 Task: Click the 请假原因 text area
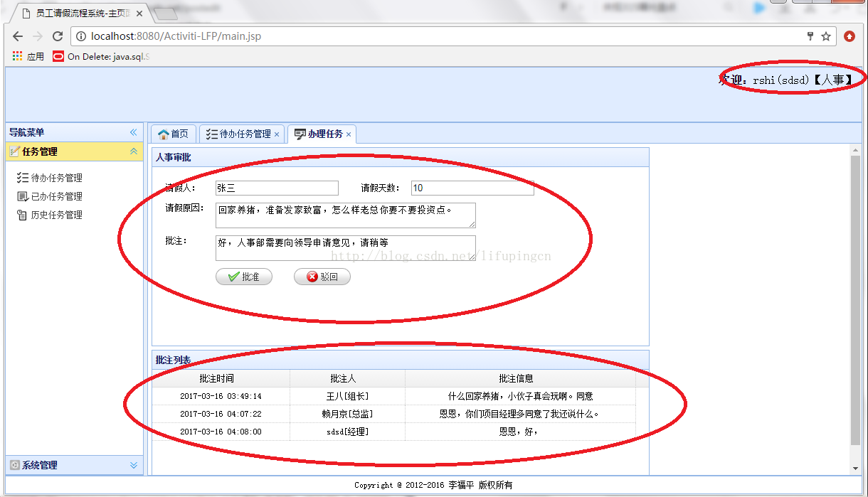346,215
